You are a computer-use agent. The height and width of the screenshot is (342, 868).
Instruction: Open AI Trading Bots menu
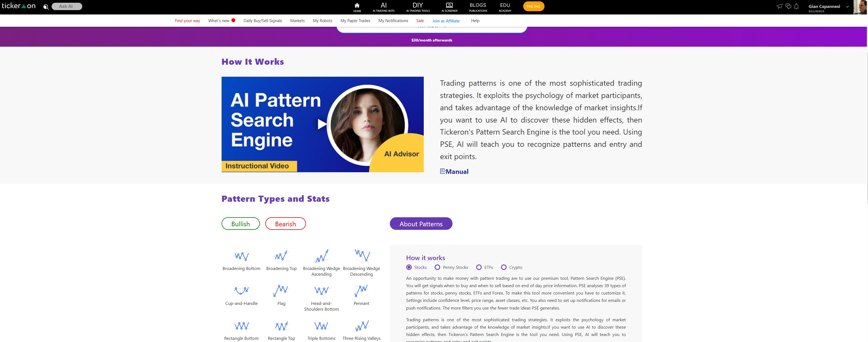pyautogui.click(x=384, y=7)
